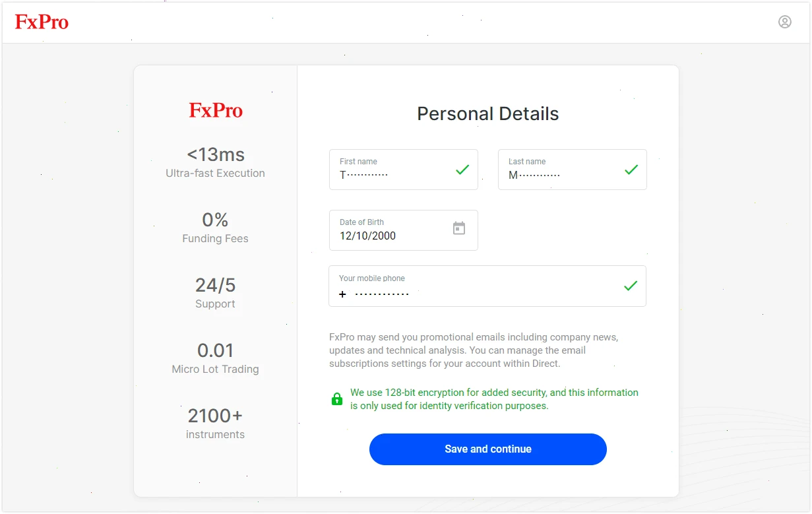Click the green padlock encryption icon
The height and width of the screenshot is (514, 812).
tap(336, 399)
